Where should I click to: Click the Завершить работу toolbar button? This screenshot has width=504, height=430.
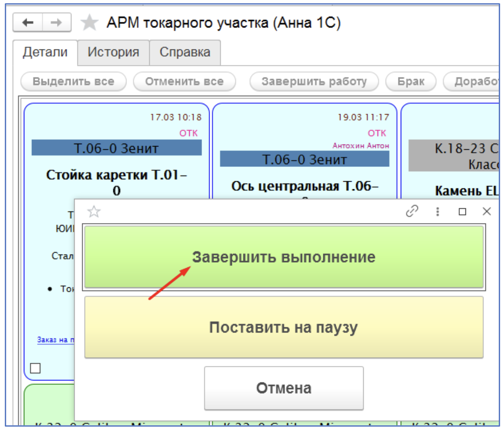click(314, 81)
